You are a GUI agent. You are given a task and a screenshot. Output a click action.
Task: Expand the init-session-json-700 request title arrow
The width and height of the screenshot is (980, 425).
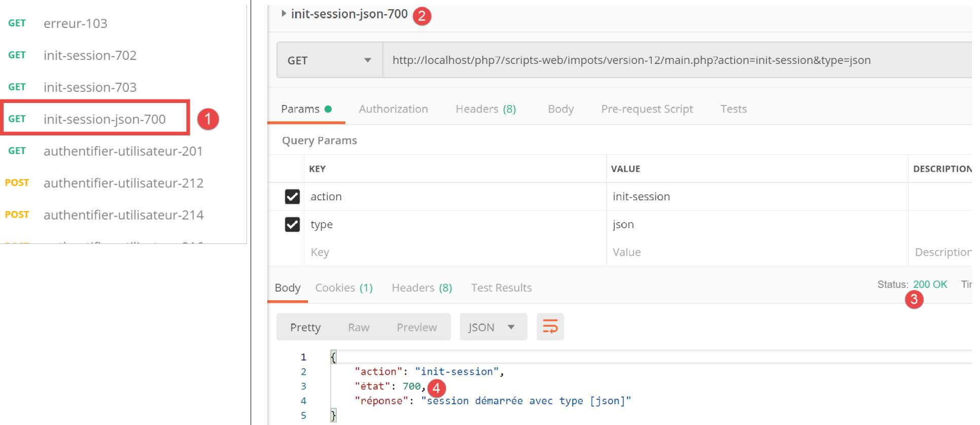pos(284,14)
